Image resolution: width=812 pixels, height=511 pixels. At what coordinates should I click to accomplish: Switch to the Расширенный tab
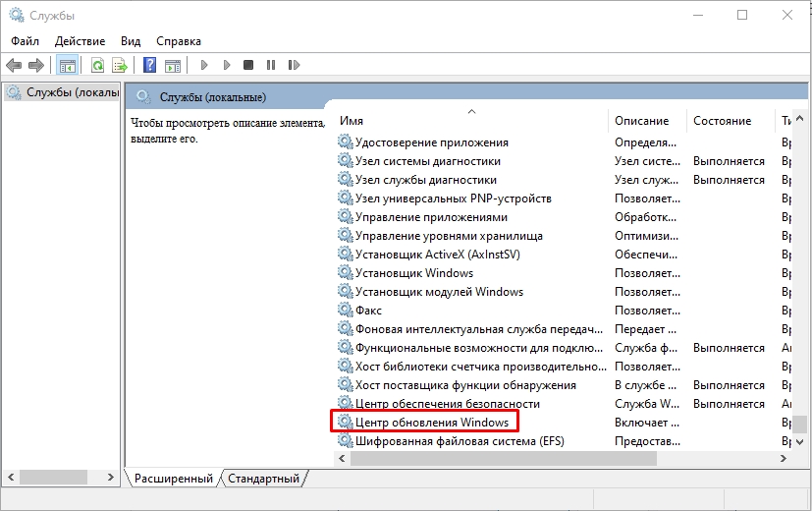[x=174, y=479]
